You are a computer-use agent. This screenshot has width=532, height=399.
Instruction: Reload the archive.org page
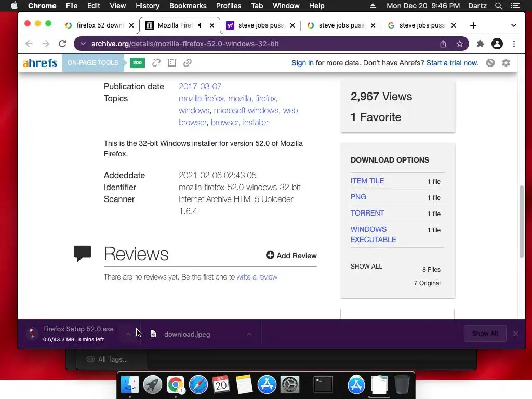click(62, 44)
